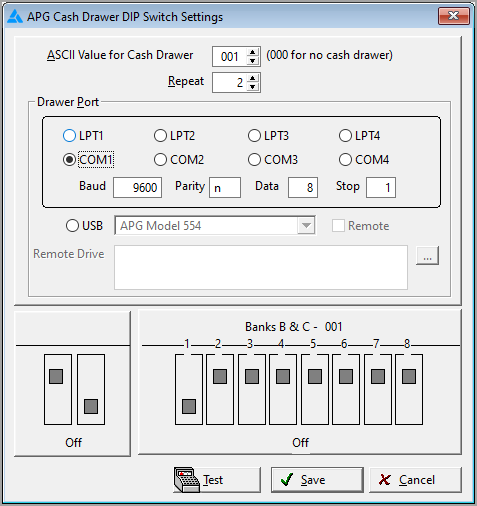
Task: Select the COM4 port radio button
Action: click(364, 160)
